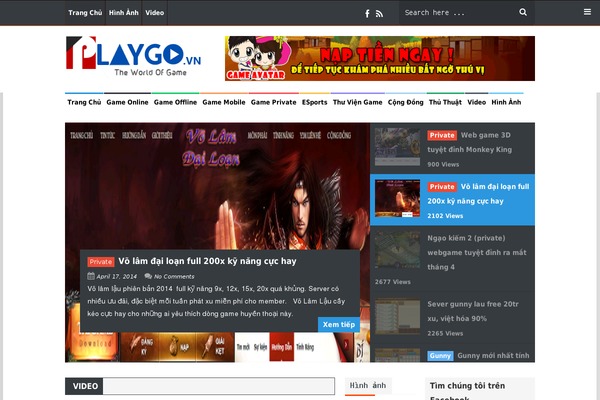Open the Game Offline menu
600x400 pixels.
(175, 102)
